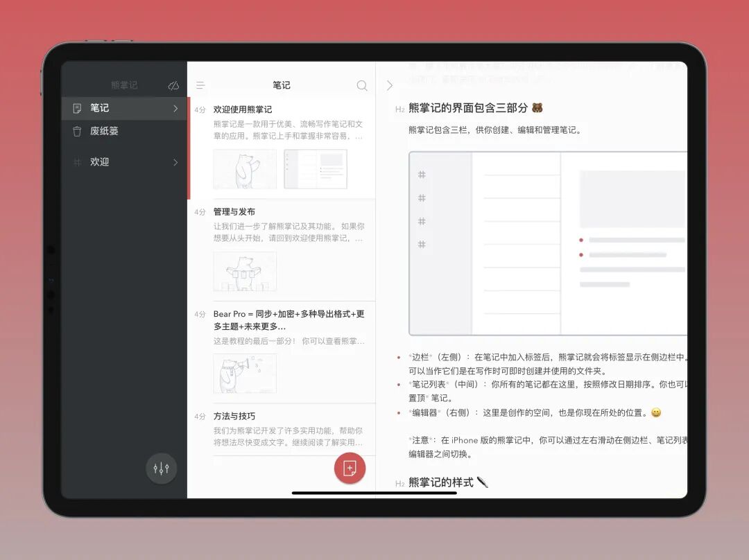Create a new note with red button

[350, 469]
